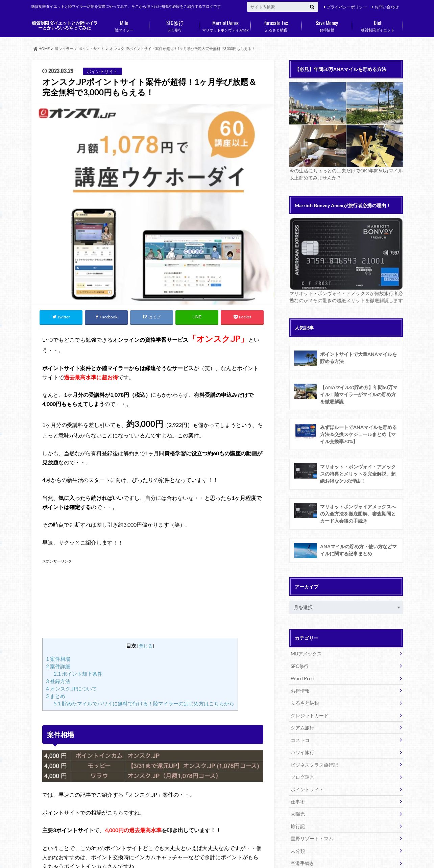Jump to 5.1 陸マイラーのはじめ方 section

coord(144,704)
